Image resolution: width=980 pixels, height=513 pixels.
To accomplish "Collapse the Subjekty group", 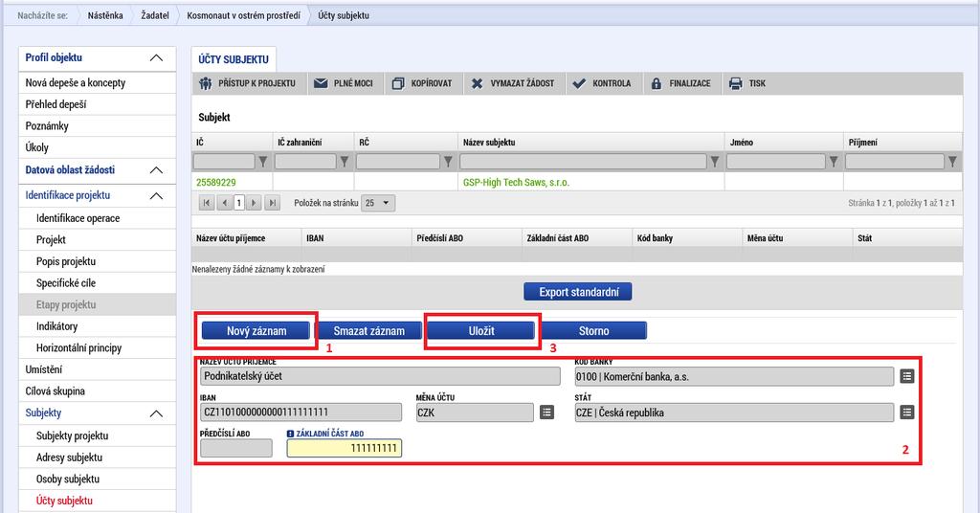I will click(x=156, y=413).
